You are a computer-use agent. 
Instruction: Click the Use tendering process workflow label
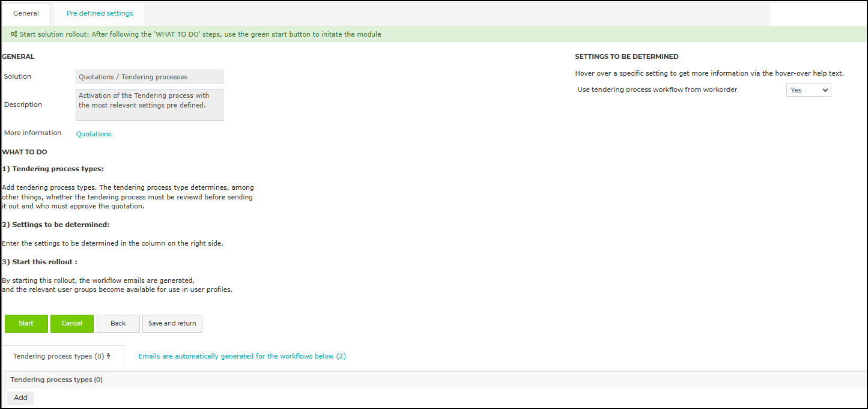(657, 89)
